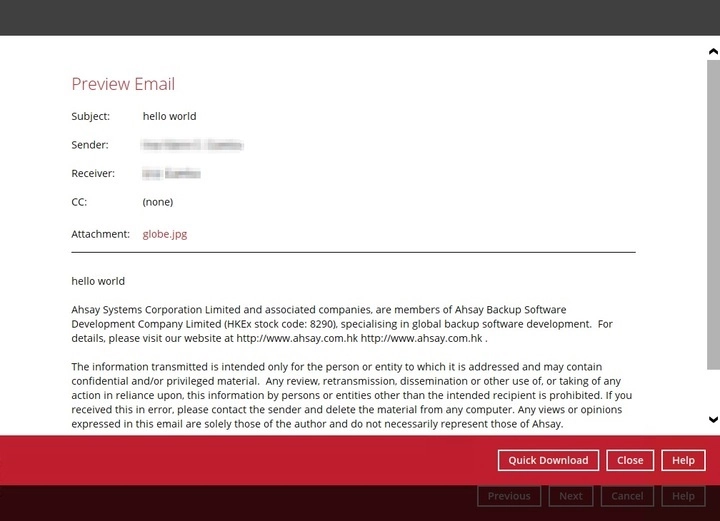Open the globe.jpg attachment link
This screenshot has width=720, height=521.
click(x=164, y=234)
